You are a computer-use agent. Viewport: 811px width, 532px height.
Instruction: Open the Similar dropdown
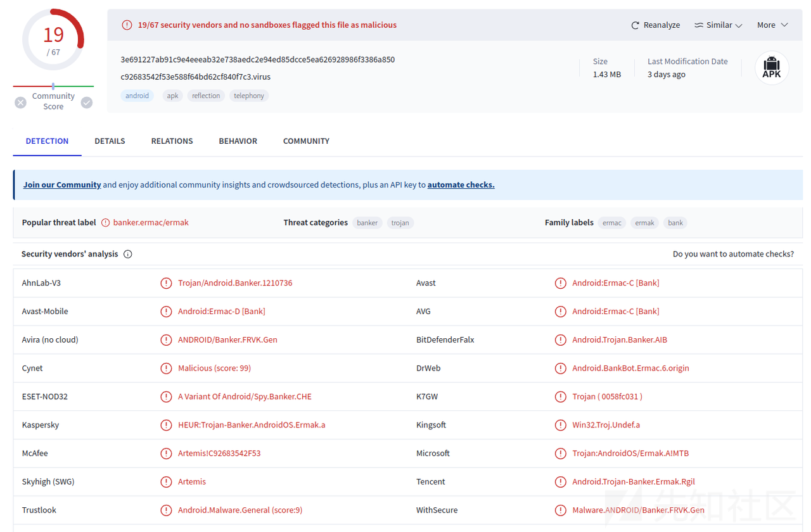(718, 25)
